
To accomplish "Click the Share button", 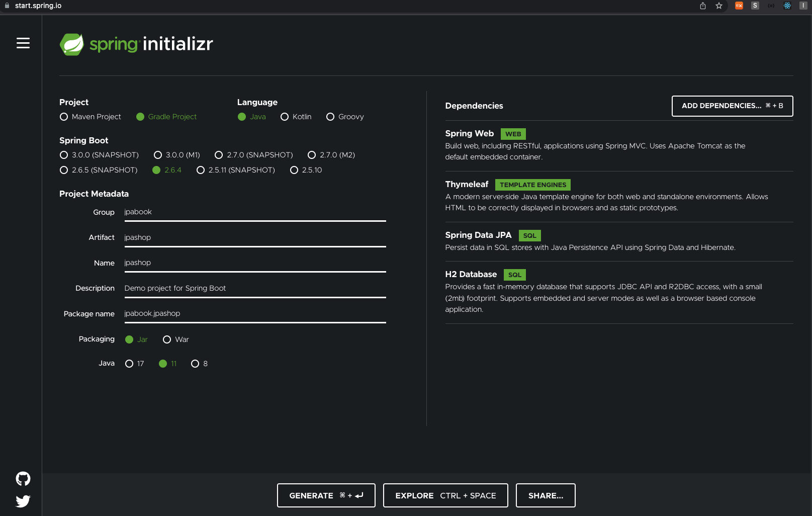I will pos(546,495).
